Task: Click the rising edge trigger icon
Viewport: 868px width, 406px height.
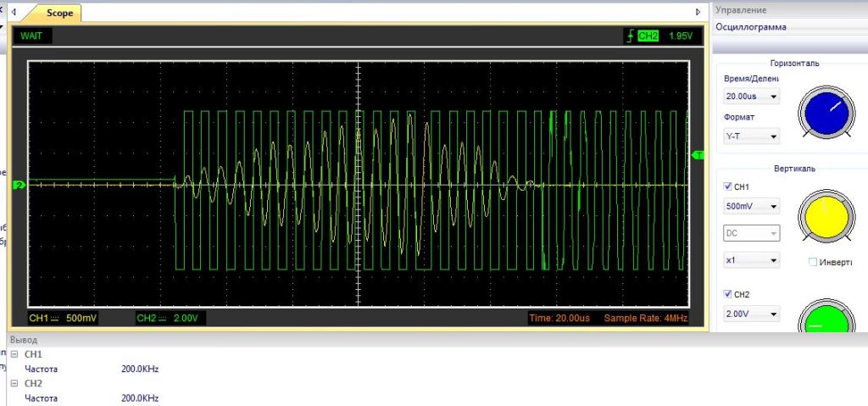Action: click(628, 36)
